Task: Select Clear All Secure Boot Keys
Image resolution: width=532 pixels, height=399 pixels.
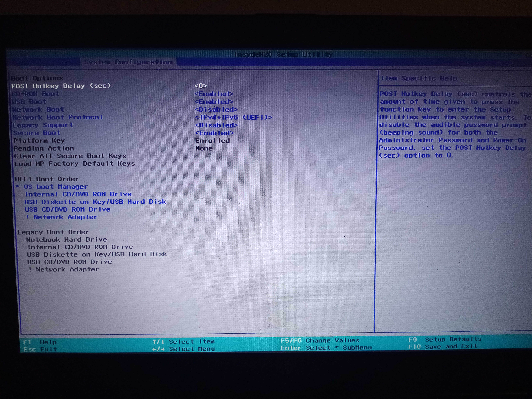Action: pos(70,156)
